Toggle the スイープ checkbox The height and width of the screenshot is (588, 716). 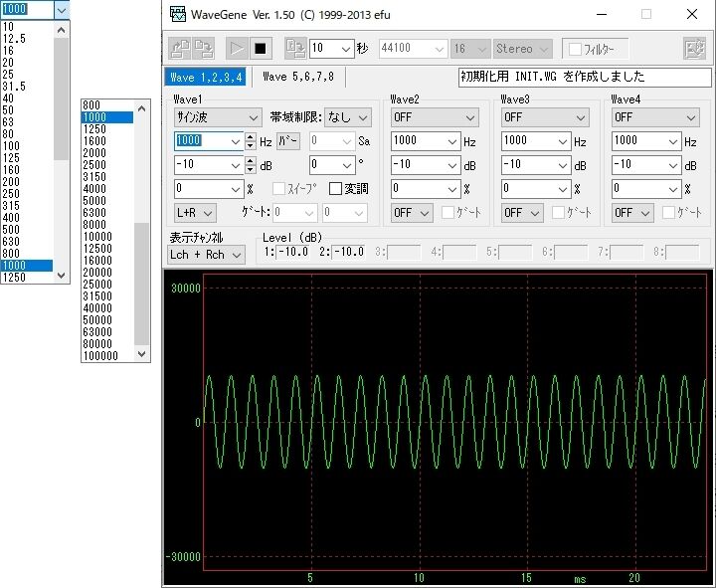click(278, 189)
